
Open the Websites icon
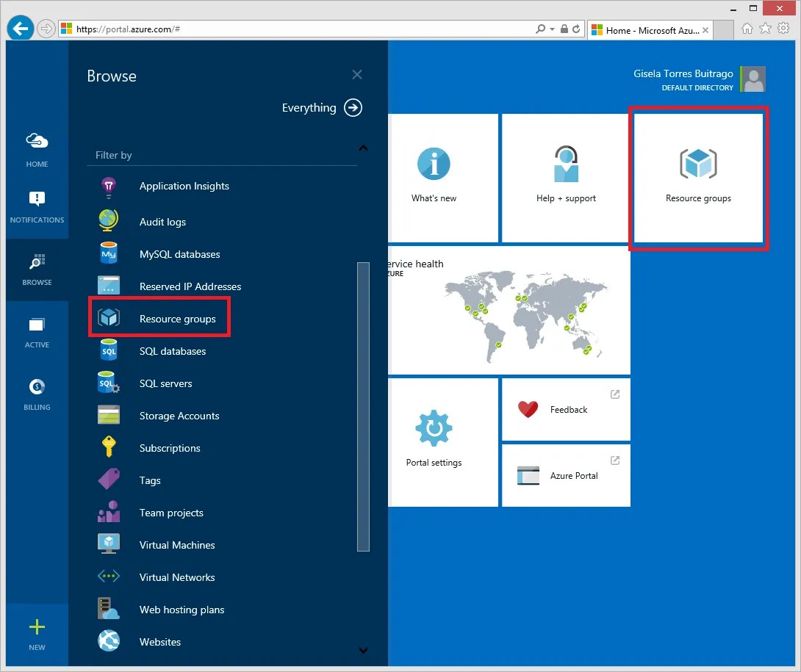(x=109, y=642)
